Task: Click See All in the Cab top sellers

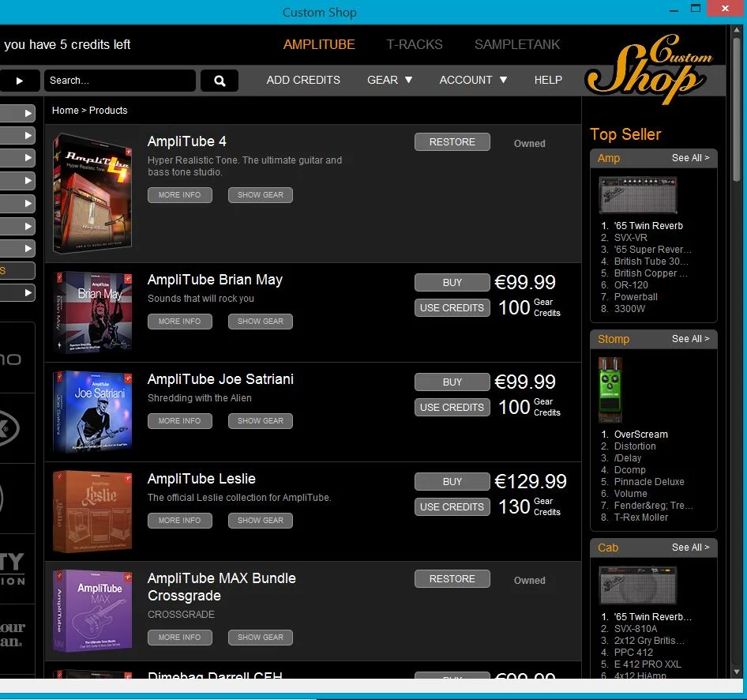Action: pos(690,548)
